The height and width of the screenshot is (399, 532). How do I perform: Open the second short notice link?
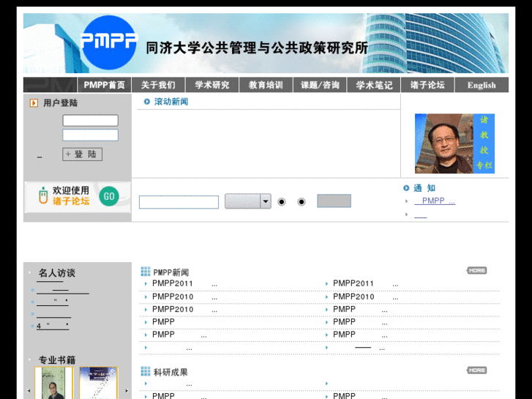pos(420,215)
